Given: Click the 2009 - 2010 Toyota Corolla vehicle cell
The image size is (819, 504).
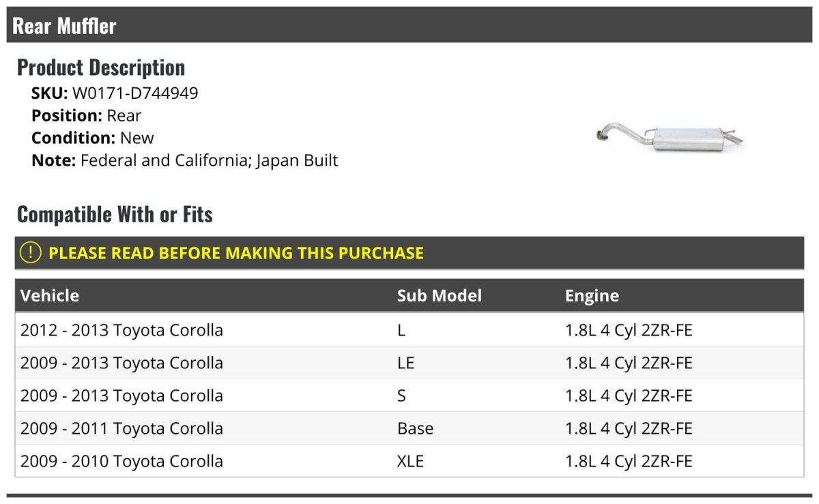Looking at the screenshot, I should point(121,462).
